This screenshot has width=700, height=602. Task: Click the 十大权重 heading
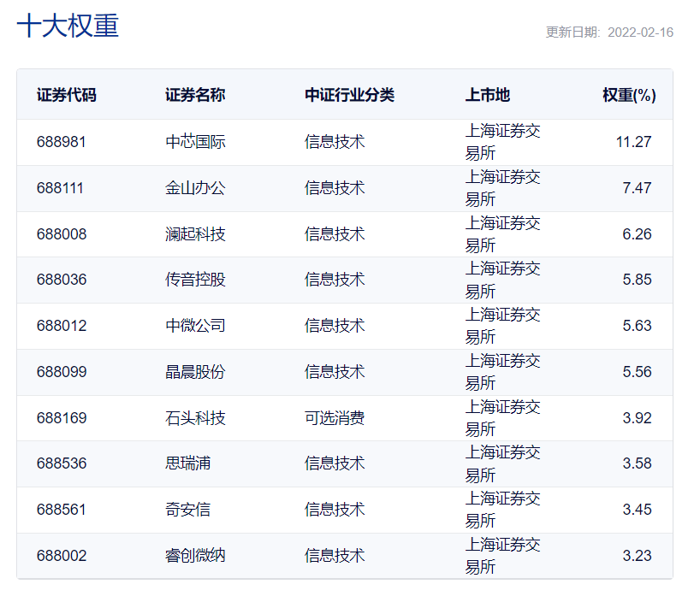(x=68, y=26)
